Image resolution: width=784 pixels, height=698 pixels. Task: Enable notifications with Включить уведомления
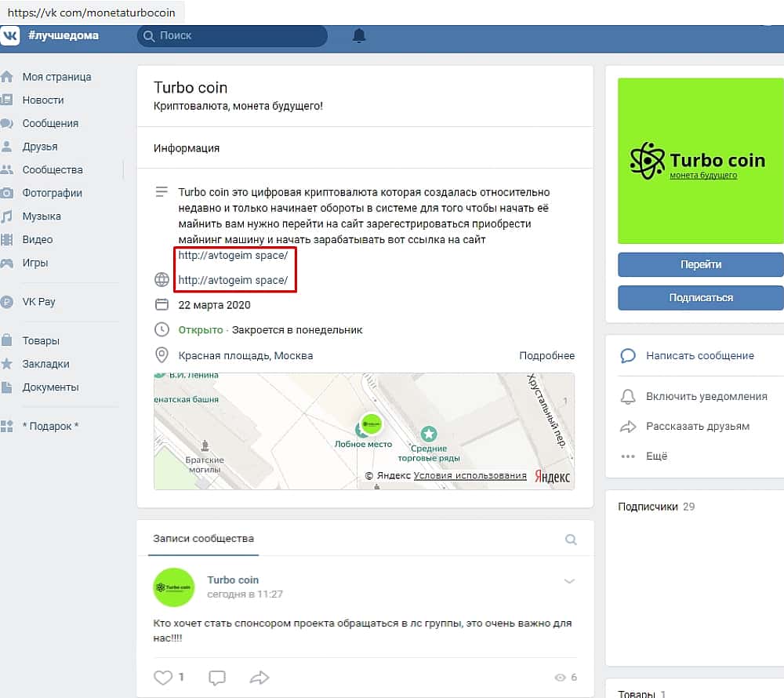coord(706,396)
